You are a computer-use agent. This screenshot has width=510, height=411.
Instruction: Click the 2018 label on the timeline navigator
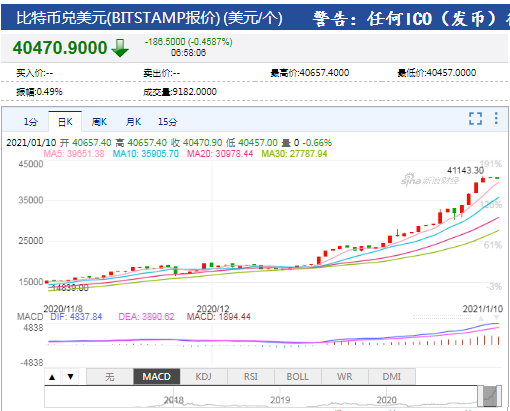click(174, 400)
